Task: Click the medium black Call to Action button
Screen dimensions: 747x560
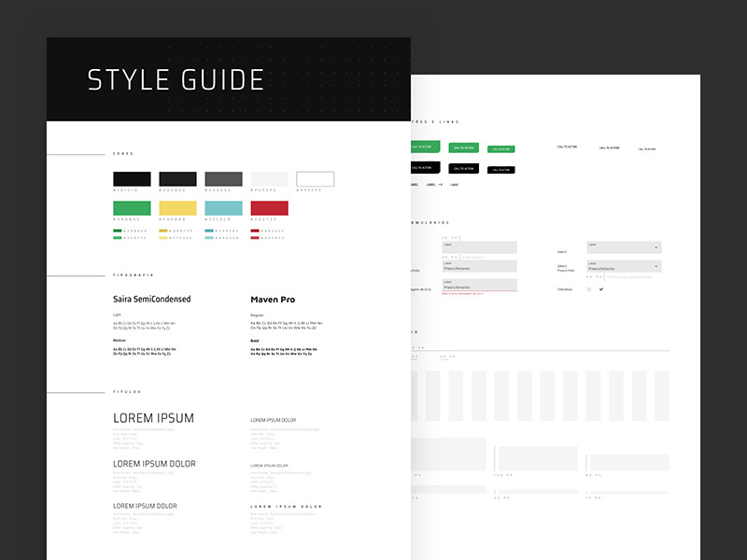Action: pos(463,169)
